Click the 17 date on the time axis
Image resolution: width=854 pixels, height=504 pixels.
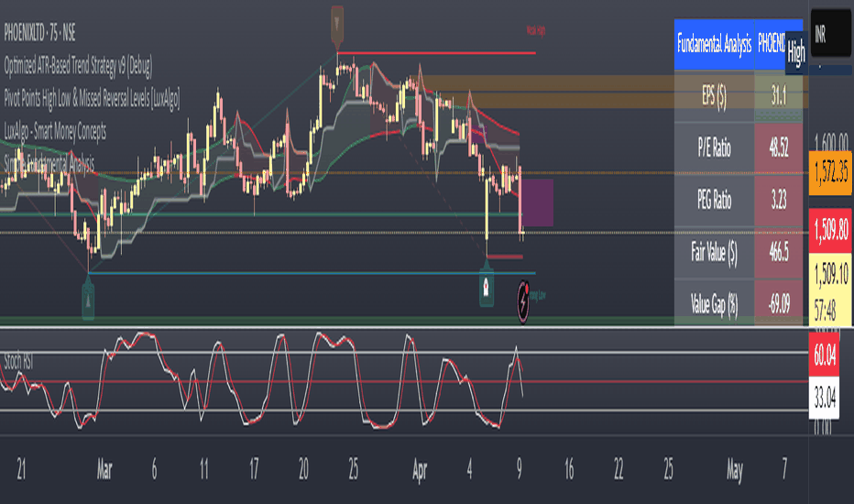point(254,469)
